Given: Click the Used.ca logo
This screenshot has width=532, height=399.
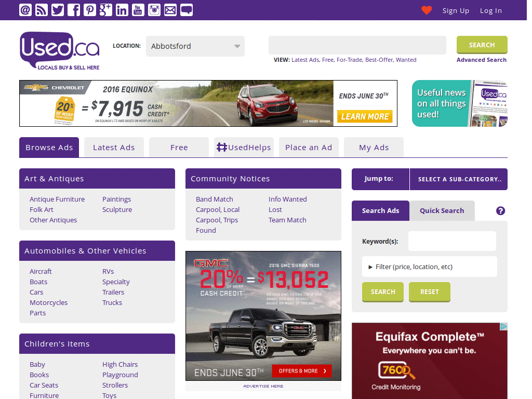Looking at the screenshot, I should click(60, 51).
